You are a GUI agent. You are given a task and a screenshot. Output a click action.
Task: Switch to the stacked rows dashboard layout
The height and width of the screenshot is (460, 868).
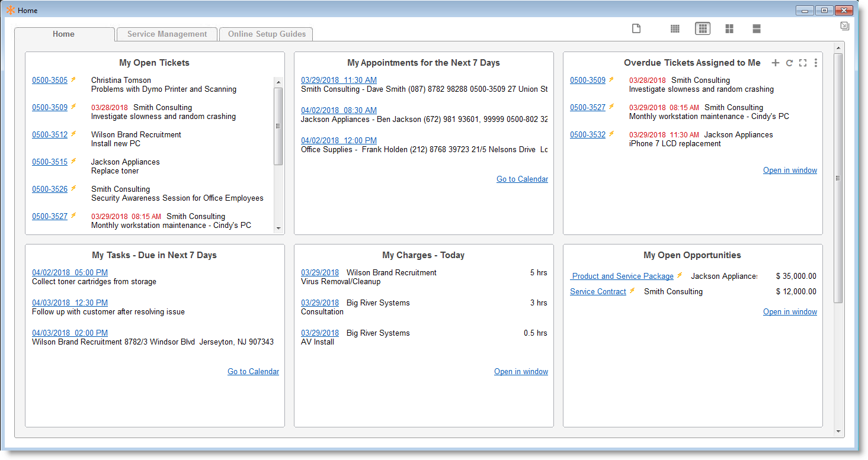(x=757, y=29)
